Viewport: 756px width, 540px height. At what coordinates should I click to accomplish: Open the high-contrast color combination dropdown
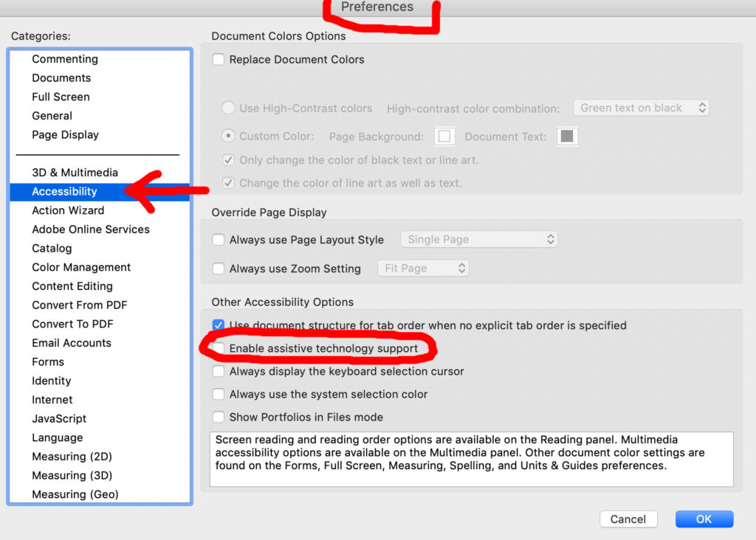pyautogui.click(x=640, y=108)
